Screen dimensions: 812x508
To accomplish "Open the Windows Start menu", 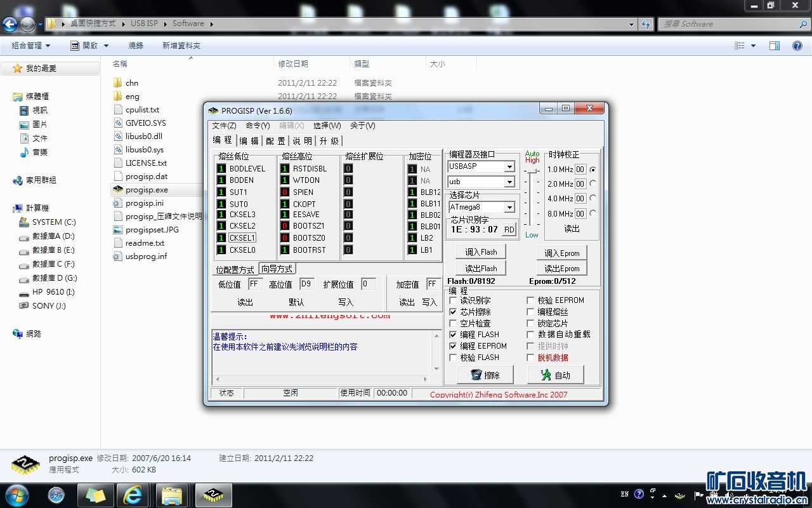I will pyautogui.click(x=16, y=495).
